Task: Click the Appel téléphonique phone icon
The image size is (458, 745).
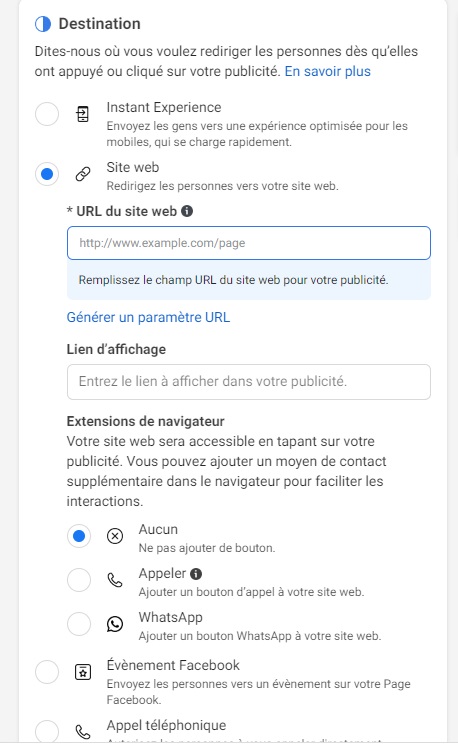Action: (x=83, y=731)
